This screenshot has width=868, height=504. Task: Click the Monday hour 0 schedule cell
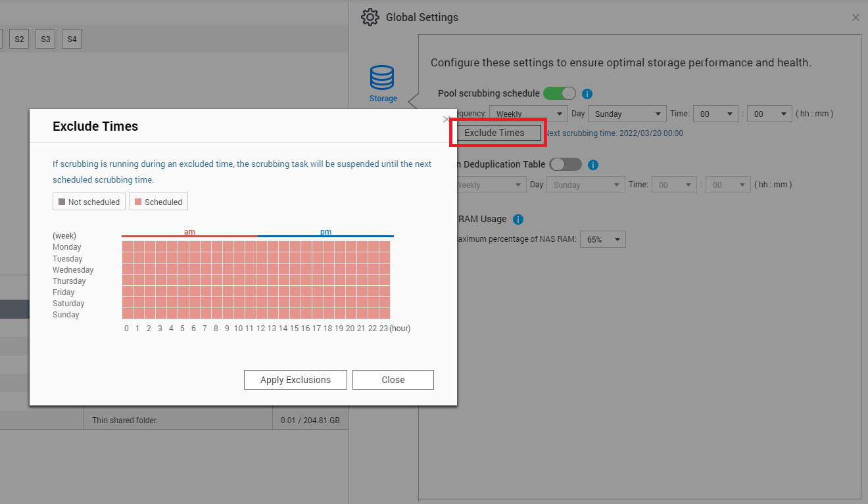coord(128,246)
